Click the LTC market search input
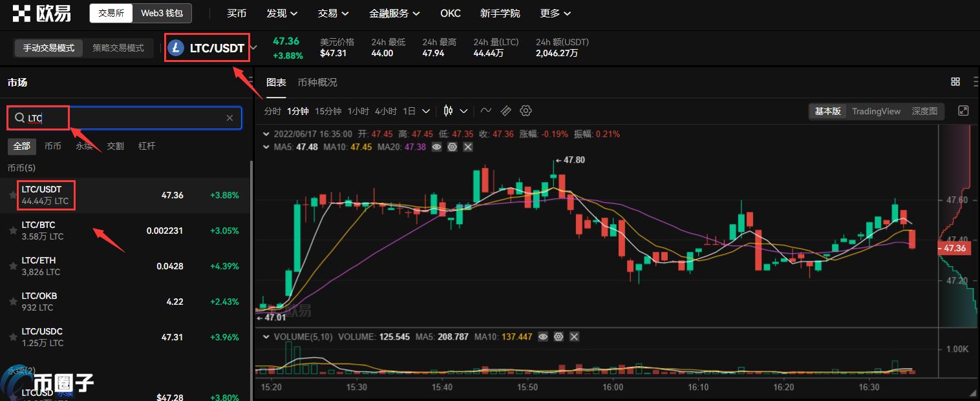This screenshot has width=980, height=401. tap(129, 118)
